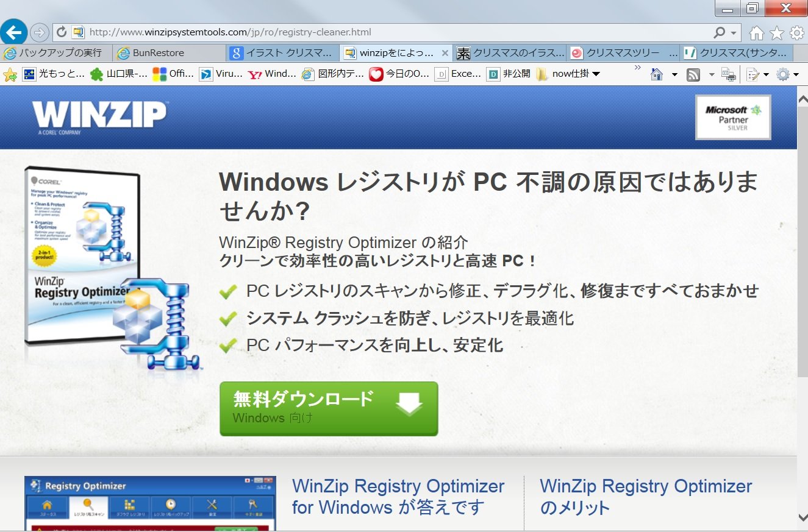Refresh the page with the reload icon
The image size is (808, 532).
point(61,32)
